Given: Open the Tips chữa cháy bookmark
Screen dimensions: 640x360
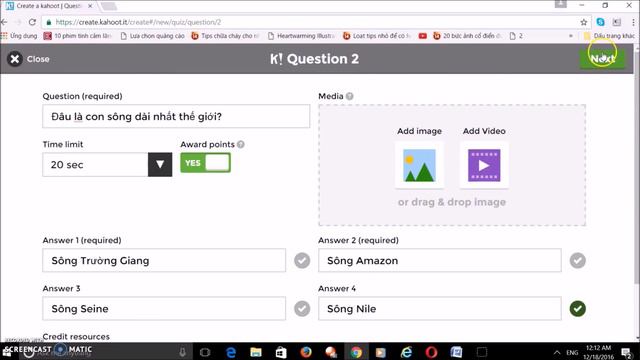Looking at the screenshot, I should click(x=225, y=36).
